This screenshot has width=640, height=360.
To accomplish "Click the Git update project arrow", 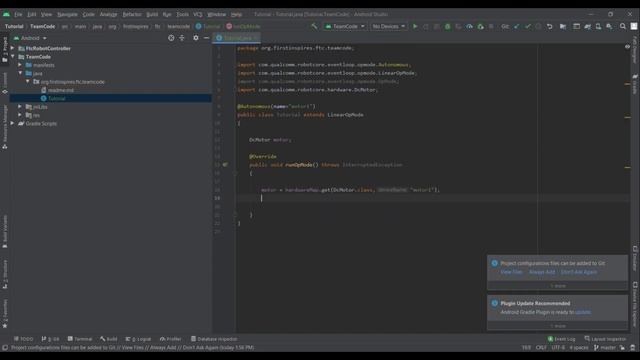I will tap(517, 26).
